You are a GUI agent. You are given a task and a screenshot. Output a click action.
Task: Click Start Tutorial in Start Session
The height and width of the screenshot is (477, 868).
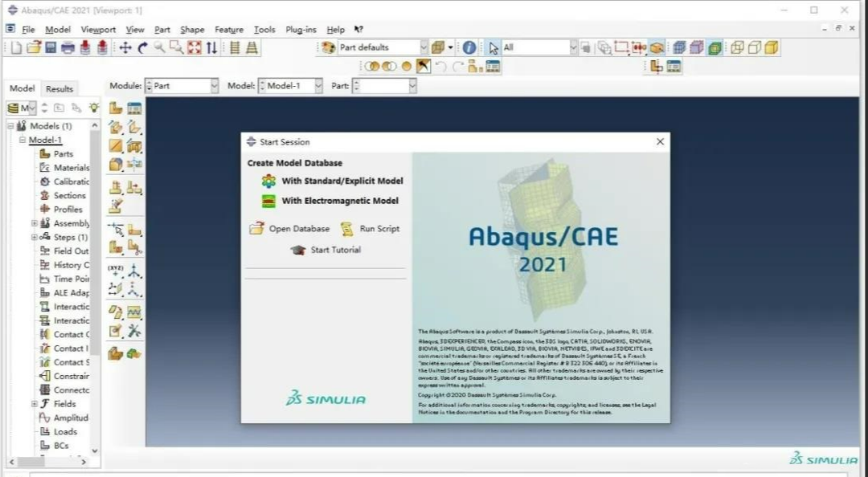(x=325, y=250)
